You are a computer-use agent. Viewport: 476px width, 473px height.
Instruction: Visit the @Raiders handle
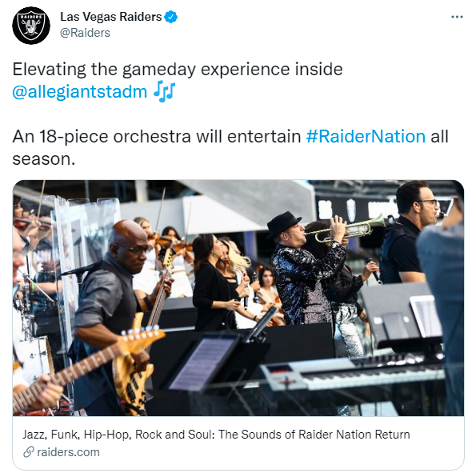85,33
